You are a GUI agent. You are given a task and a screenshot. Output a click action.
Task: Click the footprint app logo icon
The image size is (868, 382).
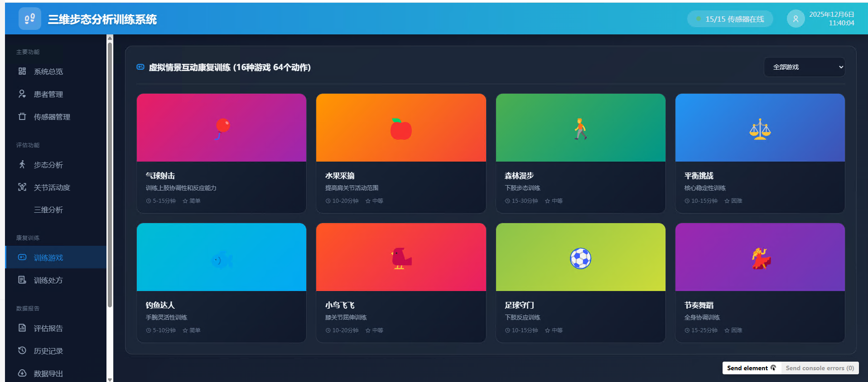click(x=29, y=19)
